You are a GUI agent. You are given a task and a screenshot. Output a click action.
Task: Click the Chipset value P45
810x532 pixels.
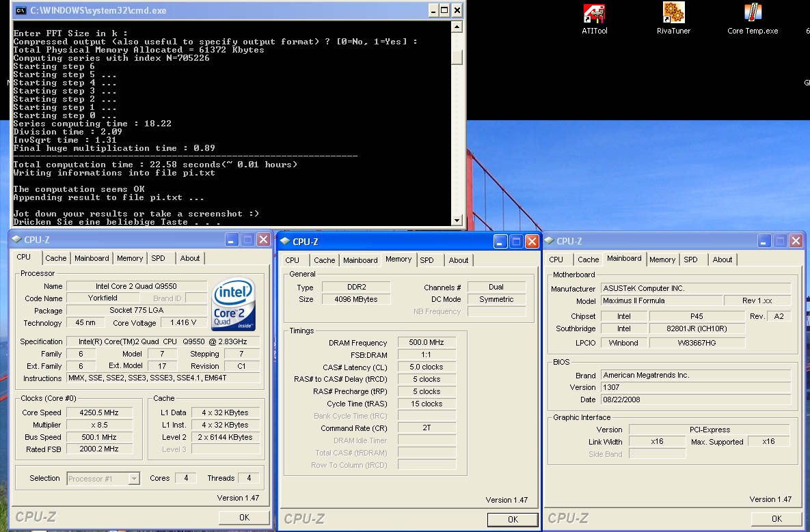tap(697, 316)
